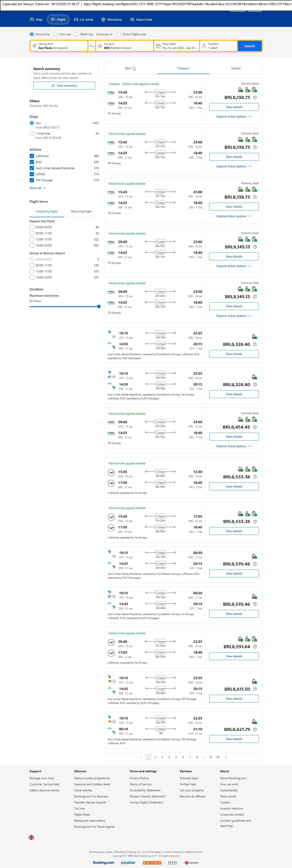
Task: Click the Leaving from Sao Paulo field
Action: (59, 46)
